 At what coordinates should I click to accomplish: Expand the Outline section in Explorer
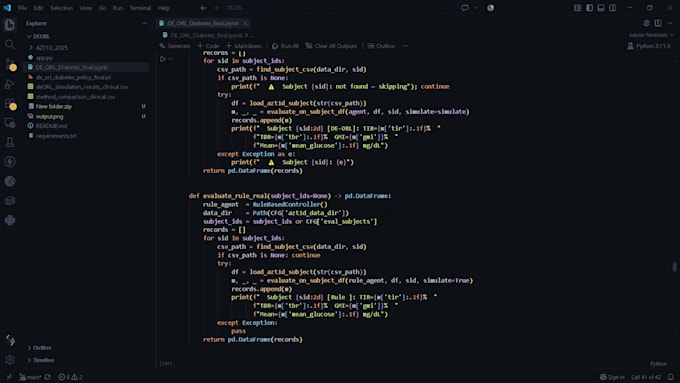click(x=29, y=348)
